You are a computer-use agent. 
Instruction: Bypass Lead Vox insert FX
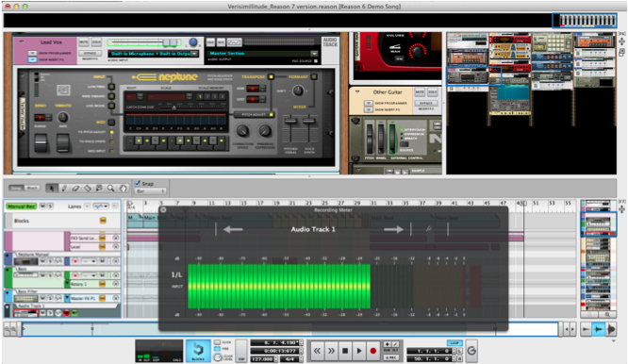pyautogui.click(x=90, y=53)
